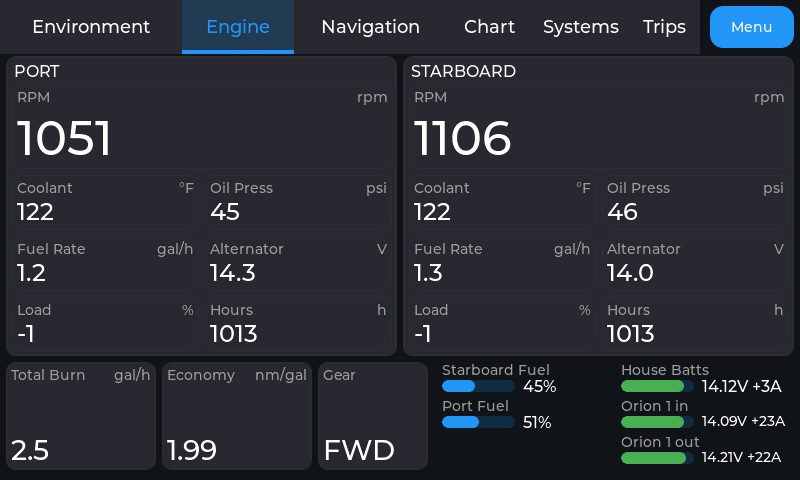The height and width of the screenshot is (480, 800).
Task: Select the Port engine Hours tile
Action: point(298,324)
